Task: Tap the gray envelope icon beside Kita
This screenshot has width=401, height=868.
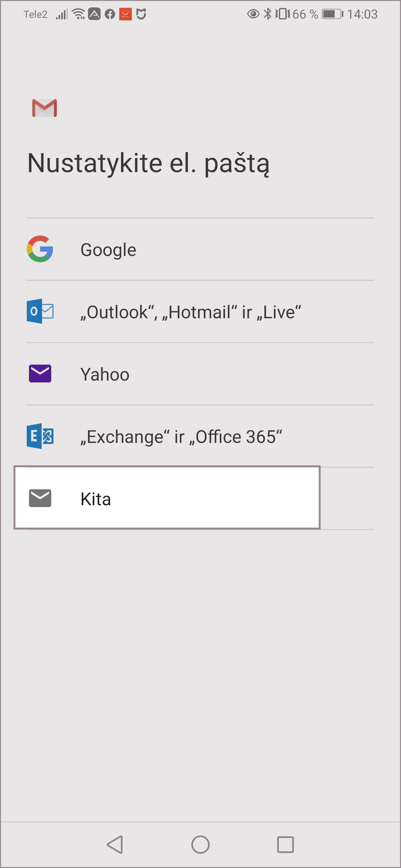Action: [x=40, y=498]
